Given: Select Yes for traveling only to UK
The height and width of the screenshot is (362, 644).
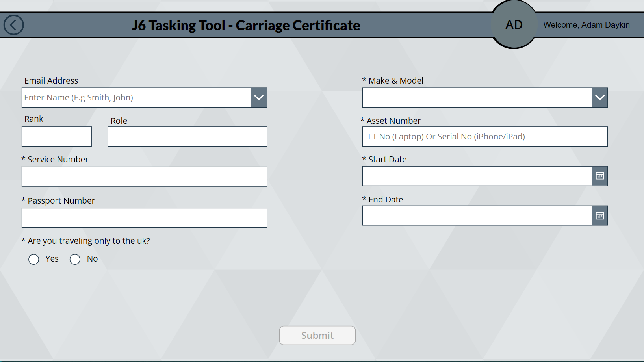Looking at the screenshot, I should (x=34, y=259).
